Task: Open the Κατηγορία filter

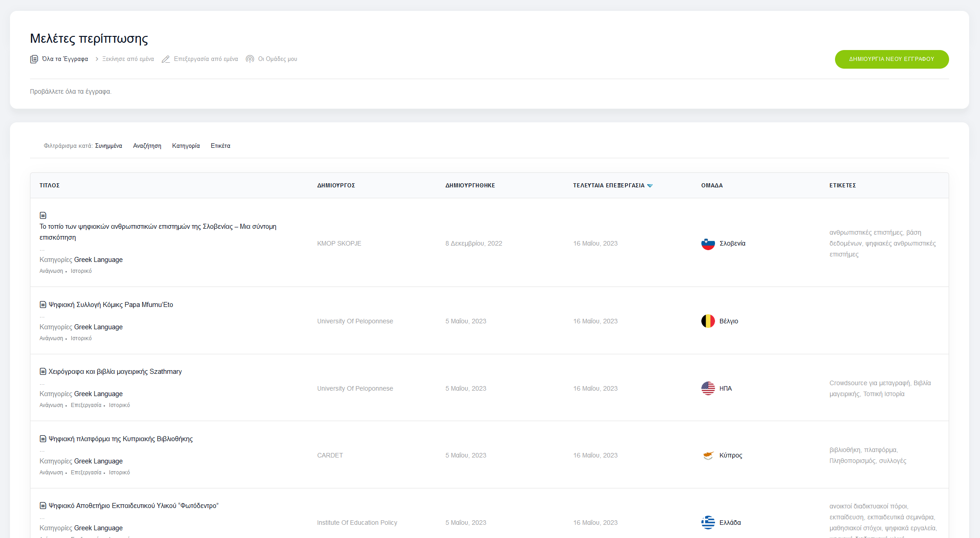Action: (186, 146)
